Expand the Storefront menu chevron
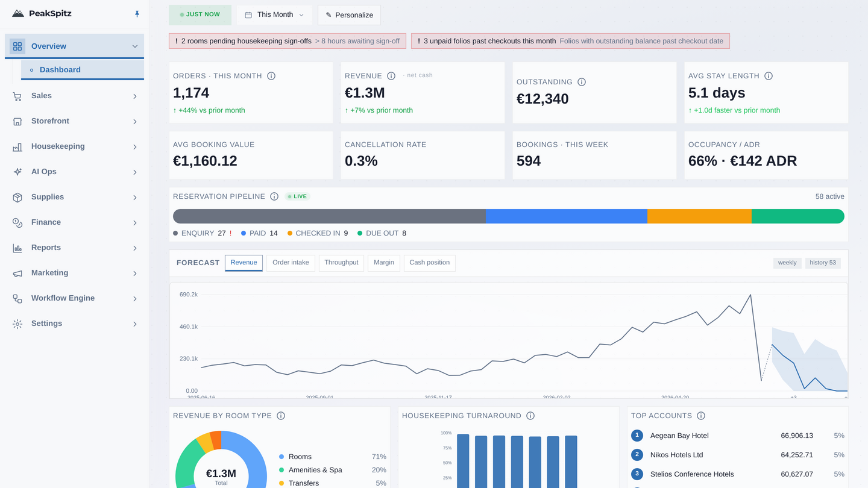This screenshot has height=488, width=868. point(135,122)
